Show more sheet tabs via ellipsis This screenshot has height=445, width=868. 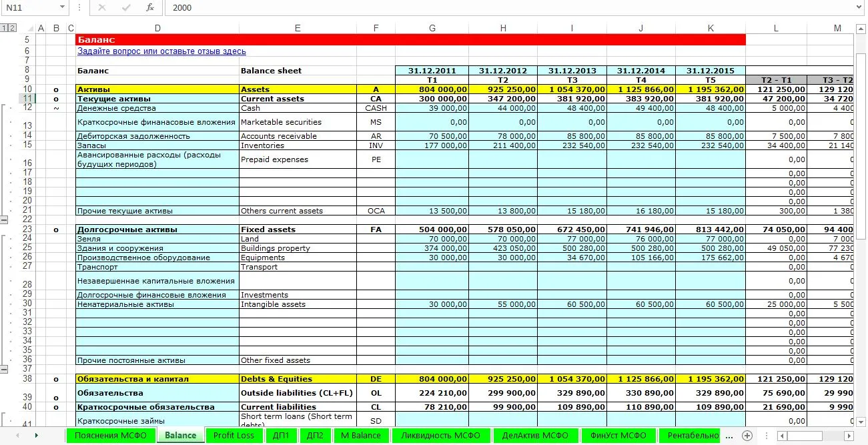[x=729, y=436]
